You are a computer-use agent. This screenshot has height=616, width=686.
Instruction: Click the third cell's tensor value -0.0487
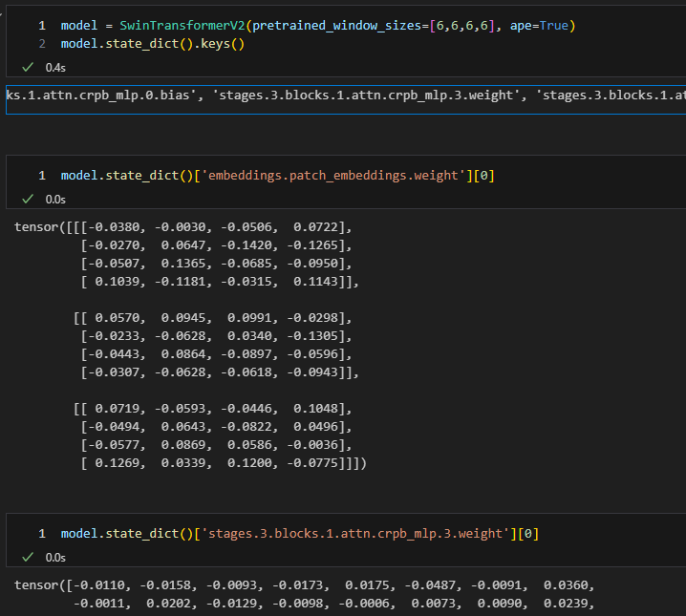pyautogui.click(x=430, y=585)
